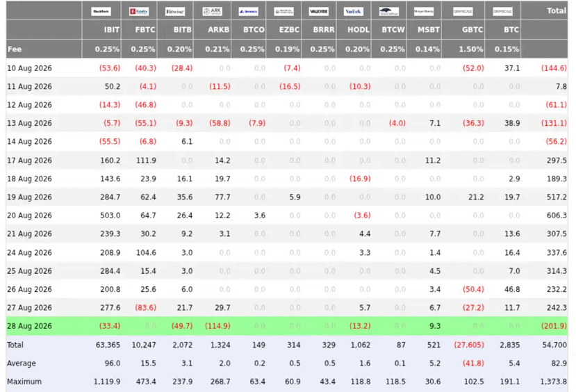576x392 pixels.
Task: Click IBIT value 503.0 on 20 Aug
Action: (110, 215)
